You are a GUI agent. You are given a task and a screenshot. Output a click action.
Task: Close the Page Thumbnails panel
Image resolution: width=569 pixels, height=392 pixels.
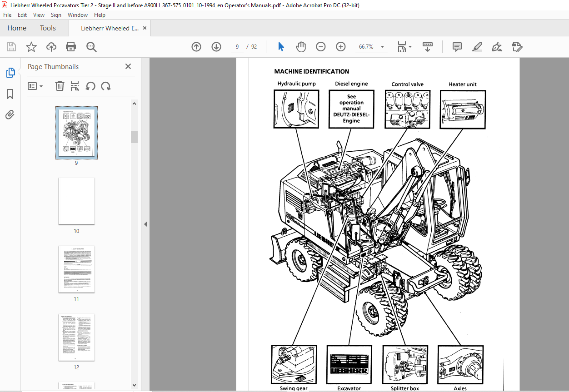tap(128, 66)
